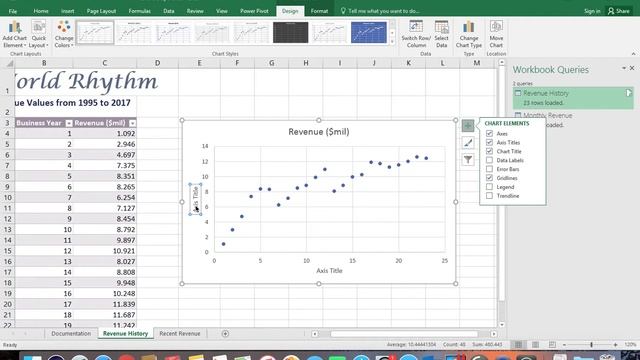Expand the chart styles gallery arrow

tap(392, 41)
